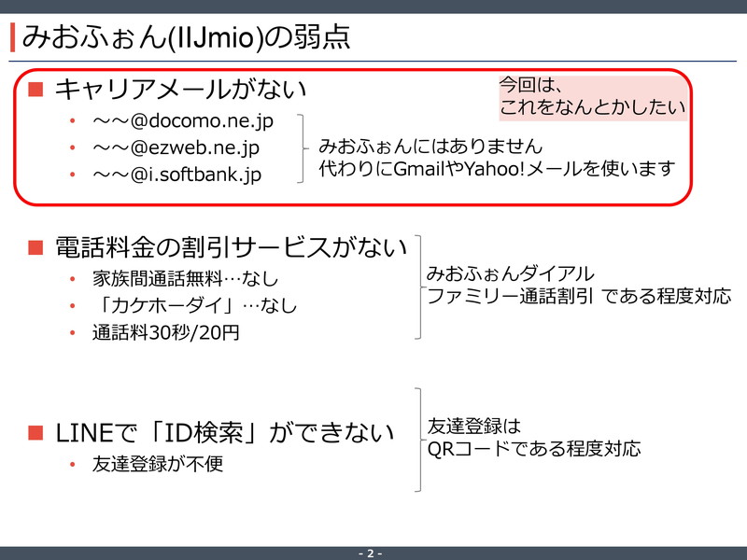The width and height of the screenshot is (747, 560).
Task: Select the heading LINEで「ID検索」ができない
Action: coord(225,433)
